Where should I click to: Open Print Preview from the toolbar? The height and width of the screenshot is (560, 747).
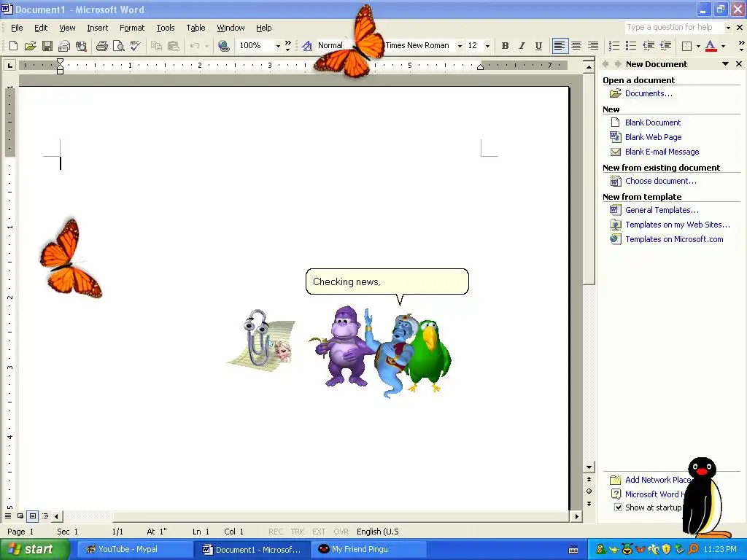coord(118,46)
